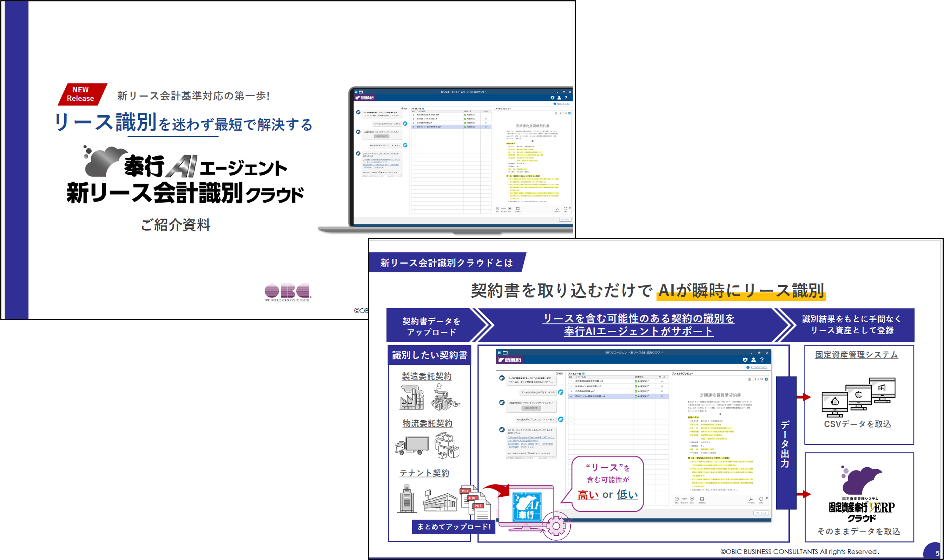Open the output xlsx path link in second slide chat
Screen dimensions: 944x560
[x=531, y=442]
